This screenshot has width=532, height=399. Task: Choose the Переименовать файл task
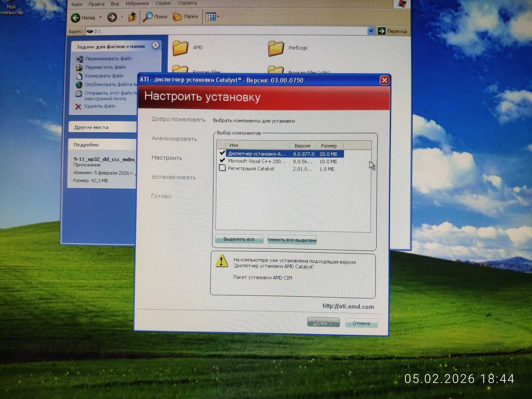(x=108, y=59)
